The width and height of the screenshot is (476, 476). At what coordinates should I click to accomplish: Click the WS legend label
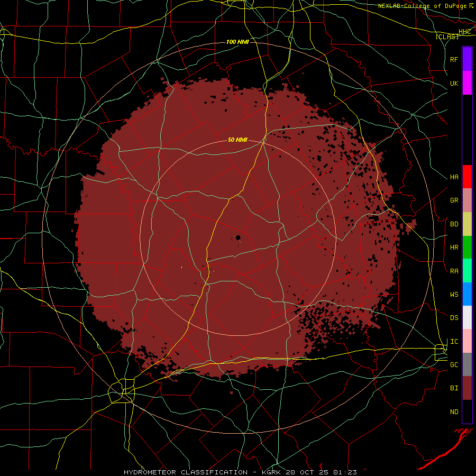tap(454, 294)
